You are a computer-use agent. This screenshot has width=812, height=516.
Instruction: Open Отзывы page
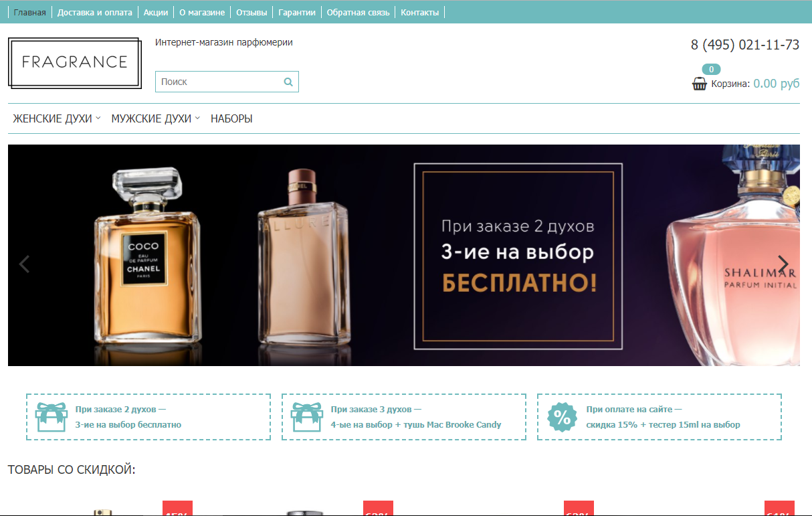(x=251, y=13)
